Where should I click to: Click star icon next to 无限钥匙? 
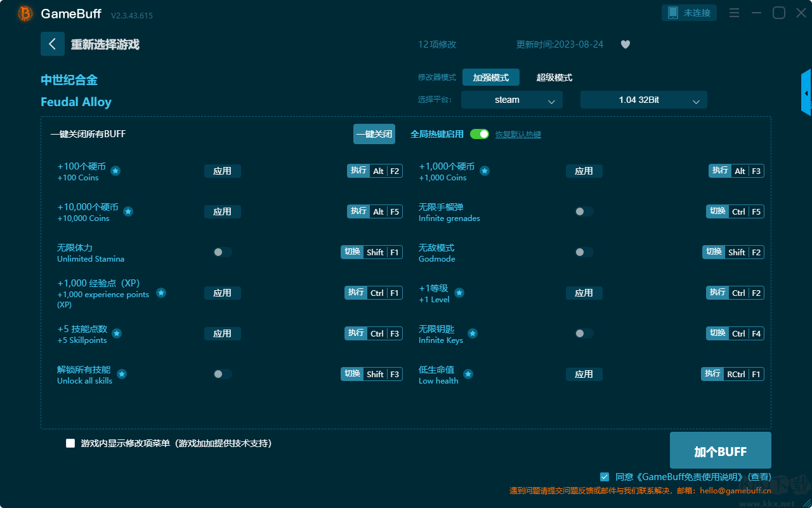[x=473, y=333]
